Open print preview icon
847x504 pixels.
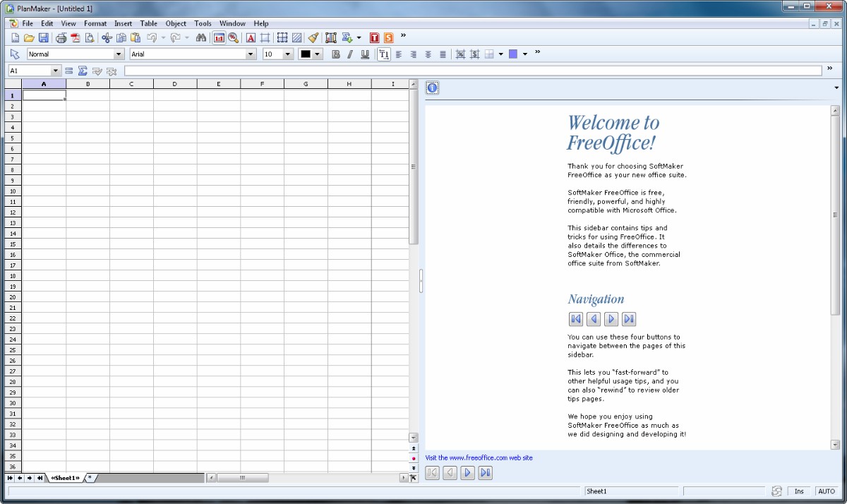90,37
